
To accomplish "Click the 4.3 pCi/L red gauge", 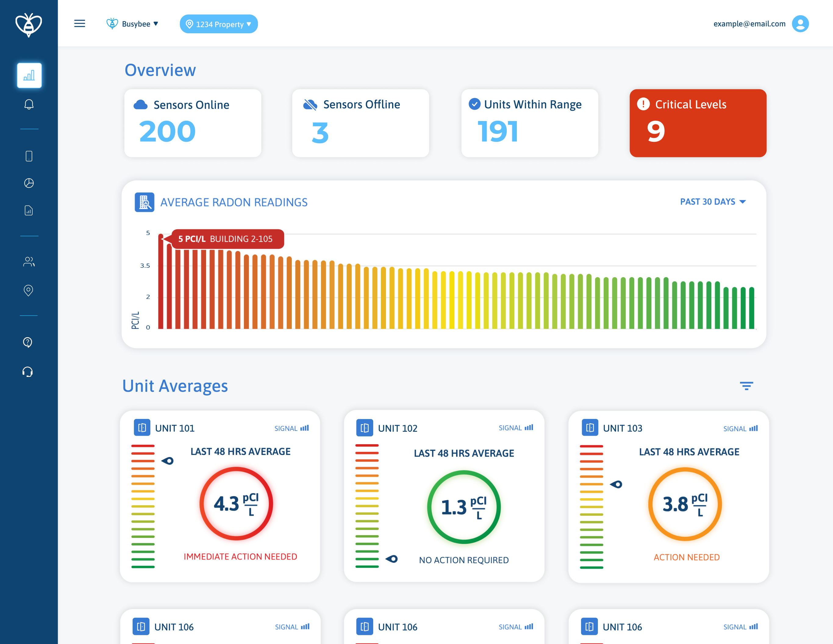I will pyautogui.click(x=236, y=504).
